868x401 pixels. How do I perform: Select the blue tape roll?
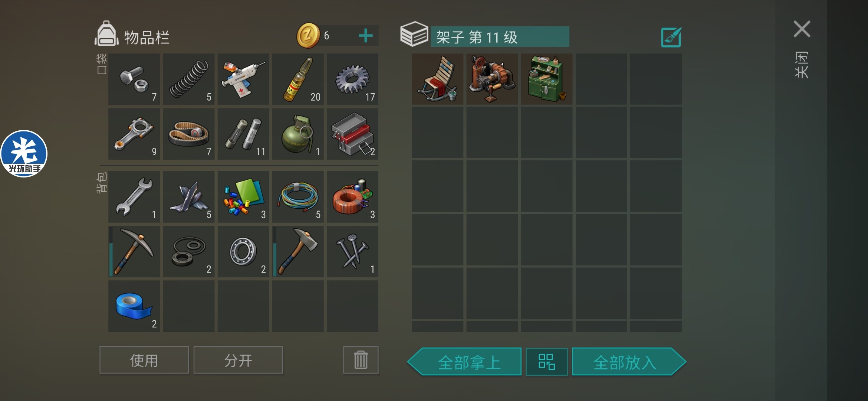134,306
